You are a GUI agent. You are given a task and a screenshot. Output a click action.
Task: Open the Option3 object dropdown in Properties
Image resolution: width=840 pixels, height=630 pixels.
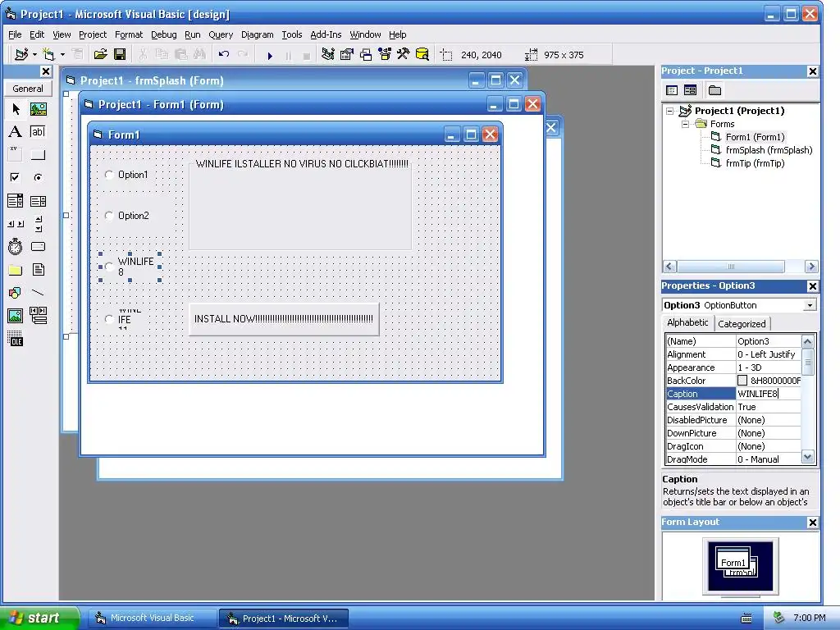(810, 305)
